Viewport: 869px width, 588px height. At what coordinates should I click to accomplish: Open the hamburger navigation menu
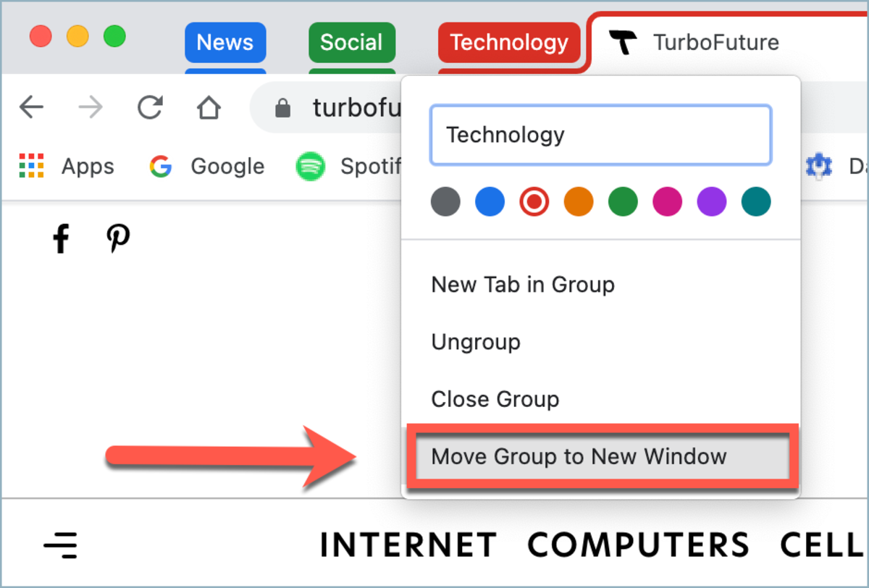(61, 544)
